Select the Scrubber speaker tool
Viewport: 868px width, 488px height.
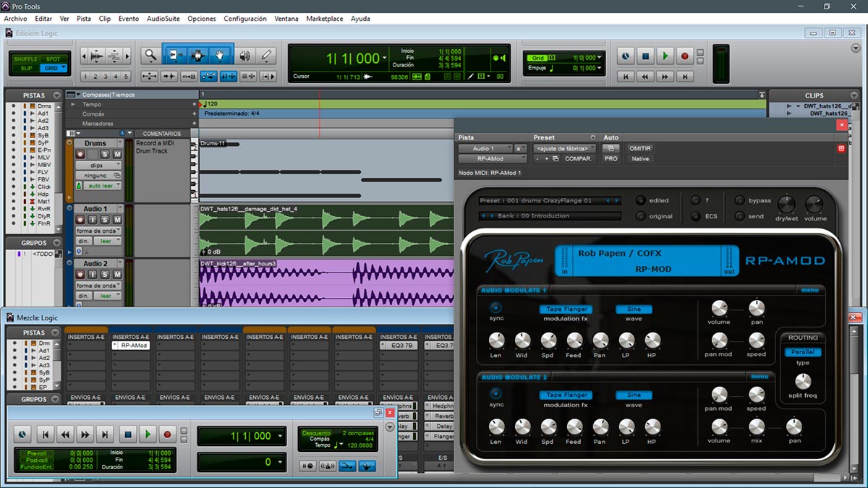click(x=244, y=55)
